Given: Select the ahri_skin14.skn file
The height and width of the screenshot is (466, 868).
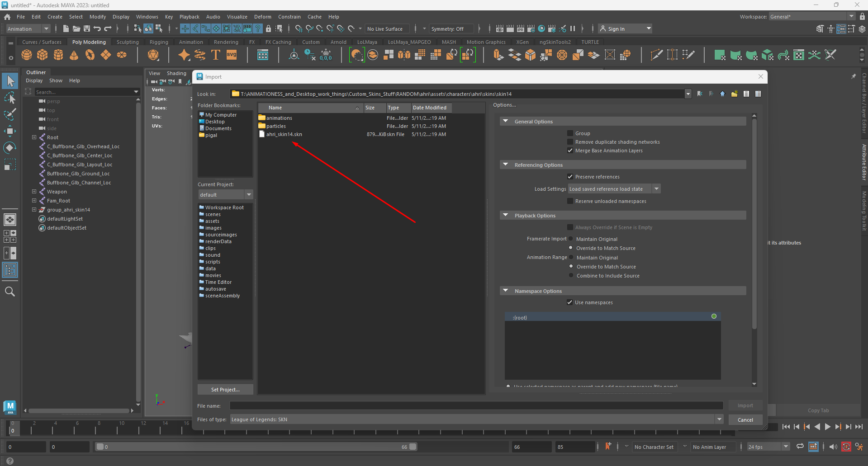Looking at the screenshot, I should point(284,134).
